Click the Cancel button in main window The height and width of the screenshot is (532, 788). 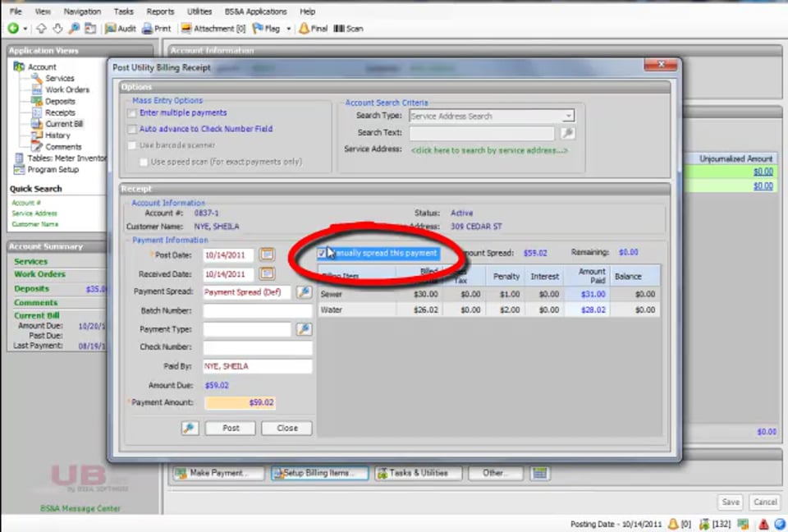click(765, 502)
